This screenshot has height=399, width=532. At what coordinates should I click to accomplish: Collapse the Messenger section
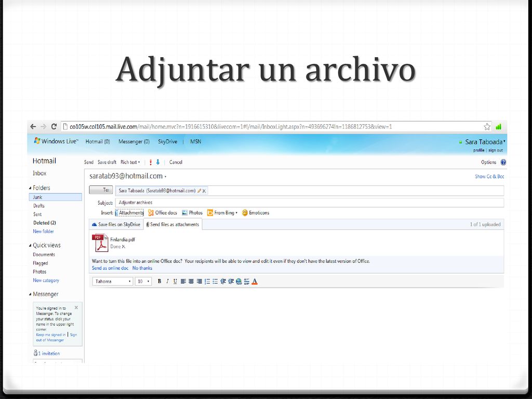tap(30, 294)
